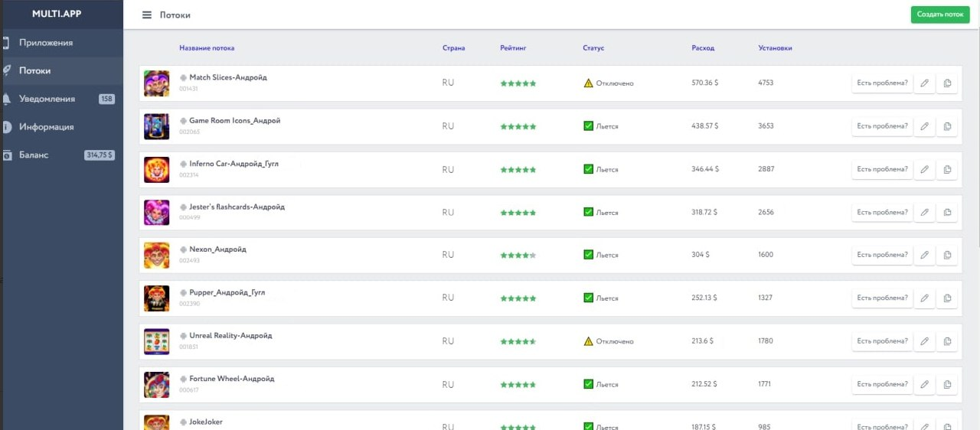Screen dimensions: 980x430
Task: Copy the Inferno Car-Андройд_Гугл stream
Action: tap(947, 169)
